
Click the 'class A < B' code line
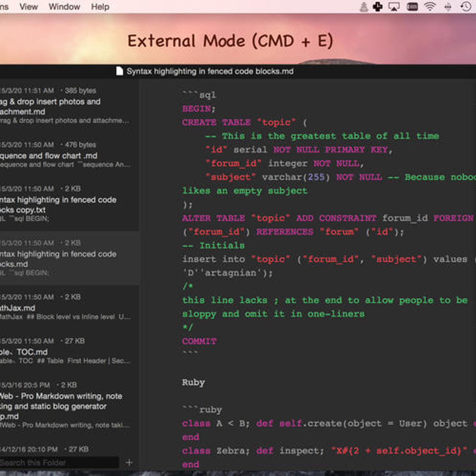(x=329, y=423)
